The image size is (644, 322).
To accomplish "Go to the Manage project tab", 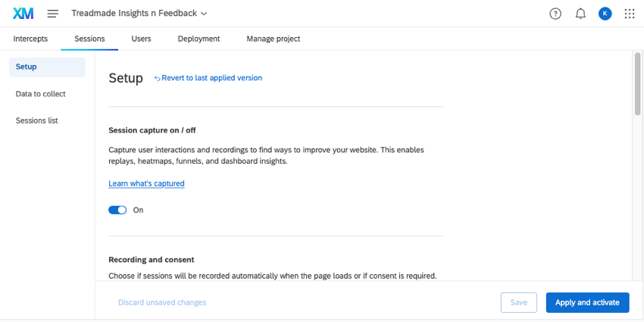I will [x=273, y=39].
